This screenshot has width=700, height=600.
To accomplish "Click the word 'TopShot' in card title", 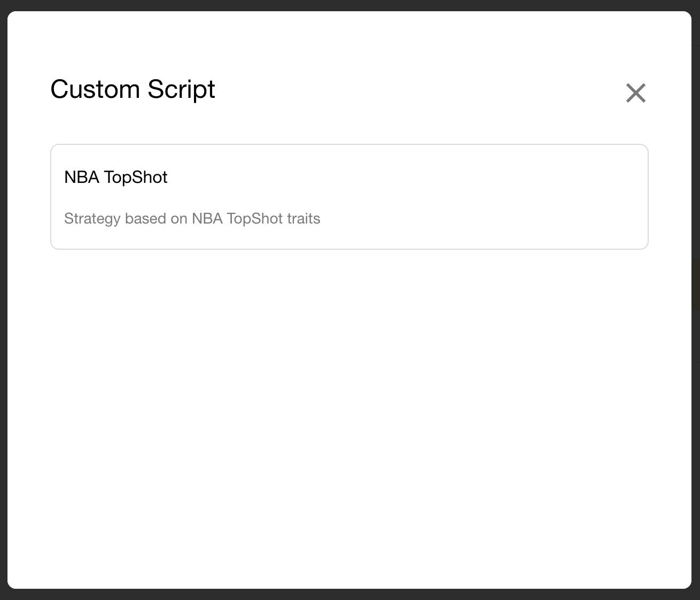I will coord(136,177).
